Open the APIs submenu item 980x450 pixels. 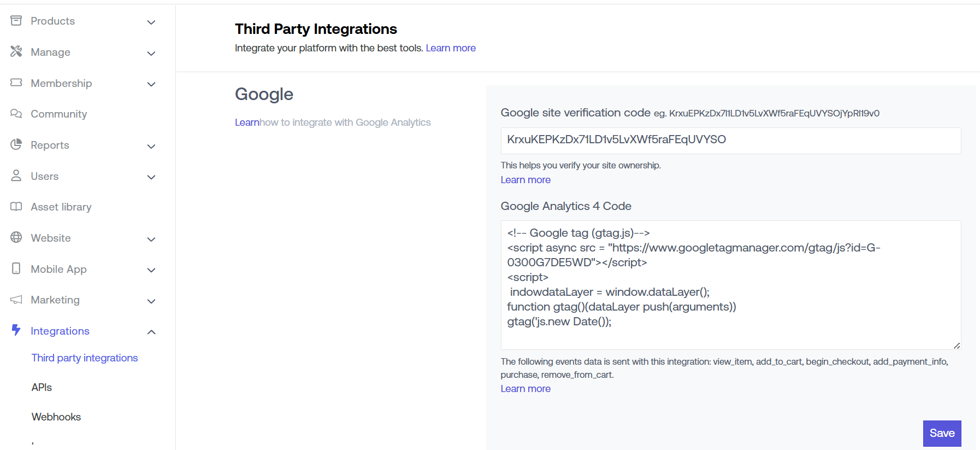click(42, 387)
